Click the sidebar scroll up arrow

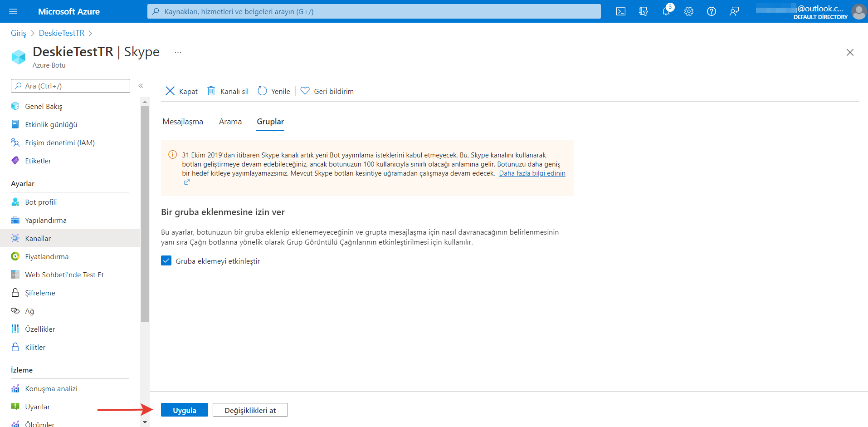click(145, 102)
